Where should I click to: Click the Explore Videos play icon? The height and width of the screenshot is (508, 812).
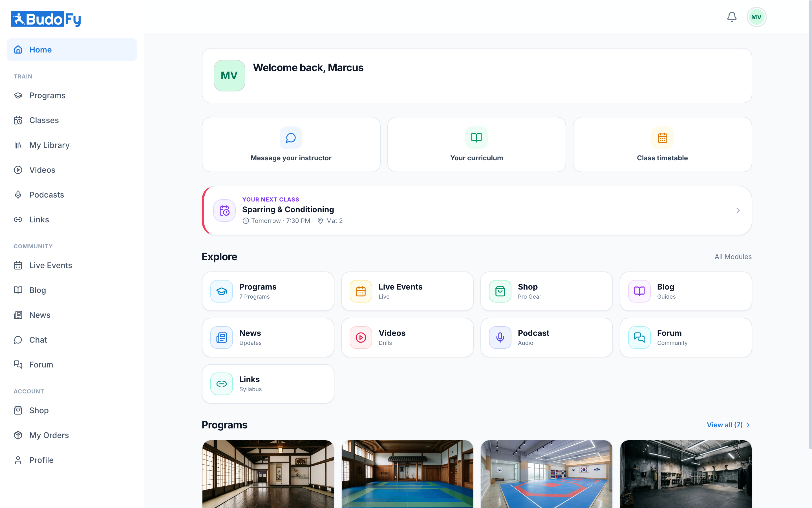click(361, 337)
